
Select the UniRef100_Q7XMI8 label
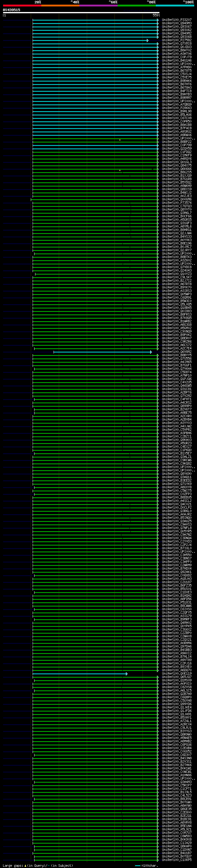[x=176, y=43]
